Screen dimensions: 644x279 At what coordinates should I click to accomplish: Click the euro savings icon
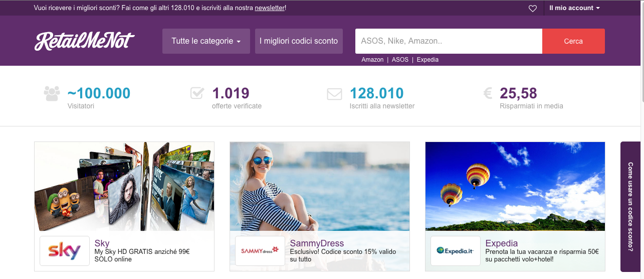tap(488, 93)
